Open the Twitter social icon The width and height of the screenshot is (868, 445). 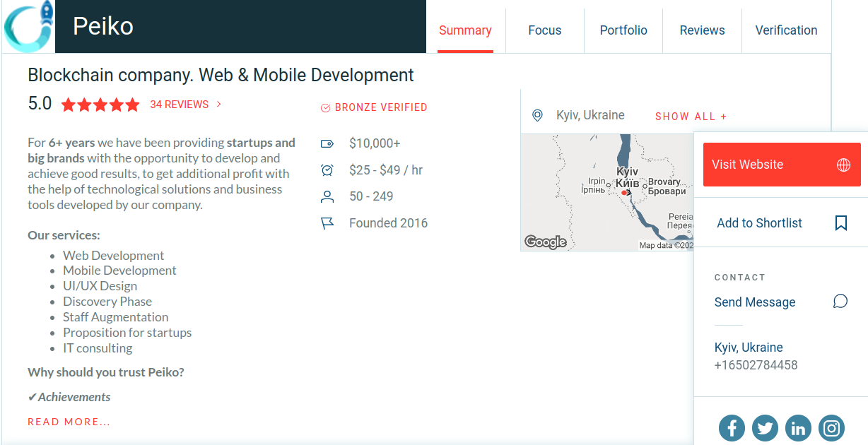click(x=765, y=427)
